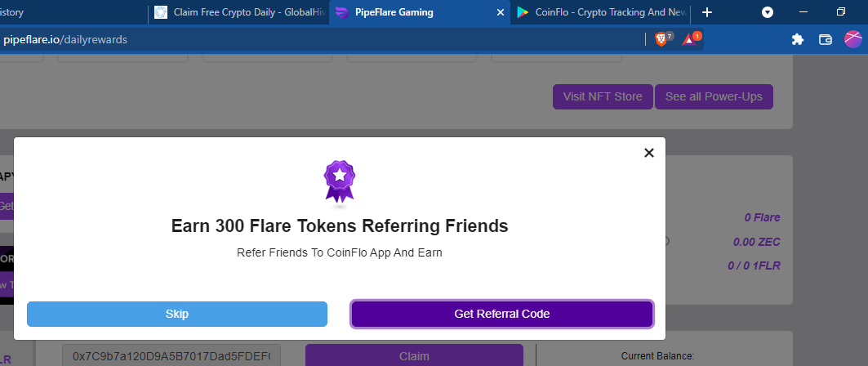Close the PipeFlare Gaming tab
Viewport: 868px width, 366px height.
pyautogui.click(x=501, y=12)
